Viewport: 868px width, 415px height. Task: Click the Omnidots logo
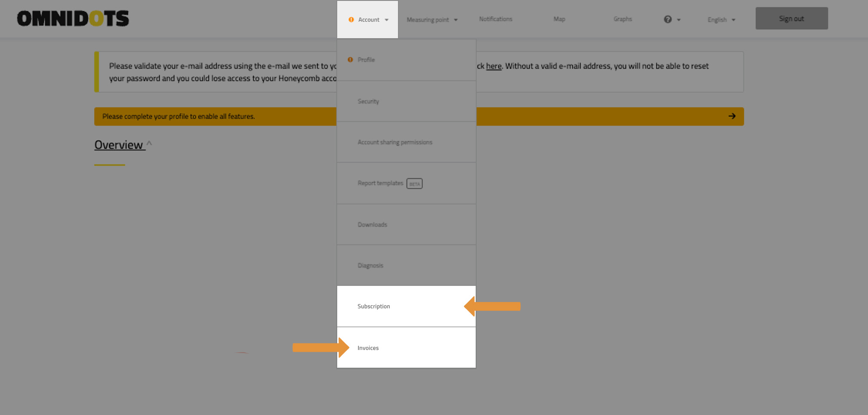[73, 19]
